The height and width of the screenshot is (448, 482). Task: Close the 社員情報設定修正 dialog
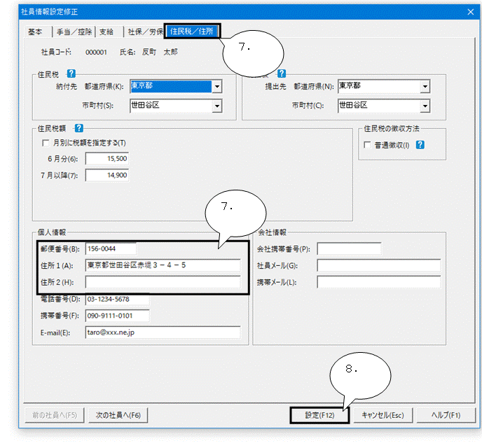[x=470, y=12]
